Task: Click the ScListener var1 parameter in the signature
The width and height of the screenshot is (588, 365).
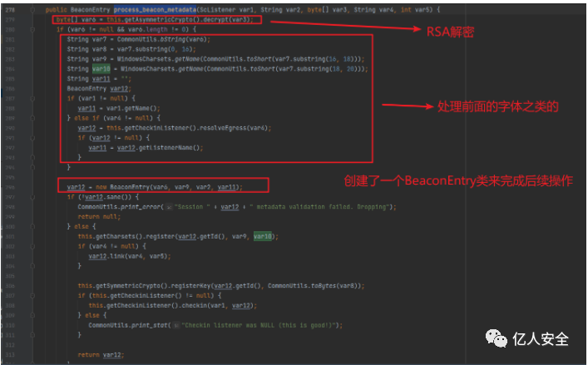Action: pos(228,10)
